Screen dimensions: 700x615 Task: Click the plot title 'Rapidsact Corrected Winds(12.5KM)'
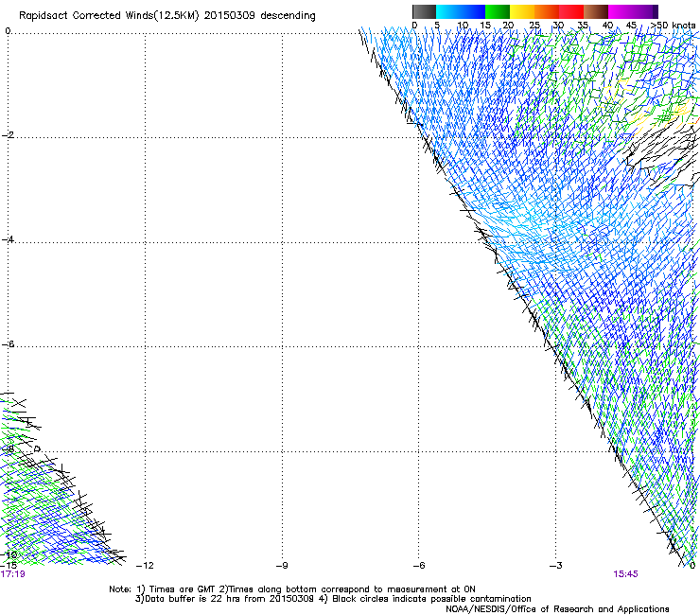point(109,16)
